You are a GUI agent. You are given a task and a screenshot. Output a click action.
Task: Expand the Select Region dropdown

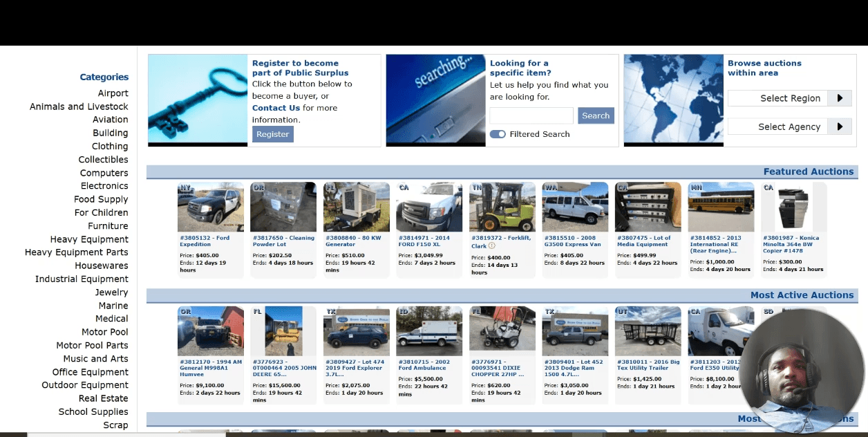tap(789, 98)
